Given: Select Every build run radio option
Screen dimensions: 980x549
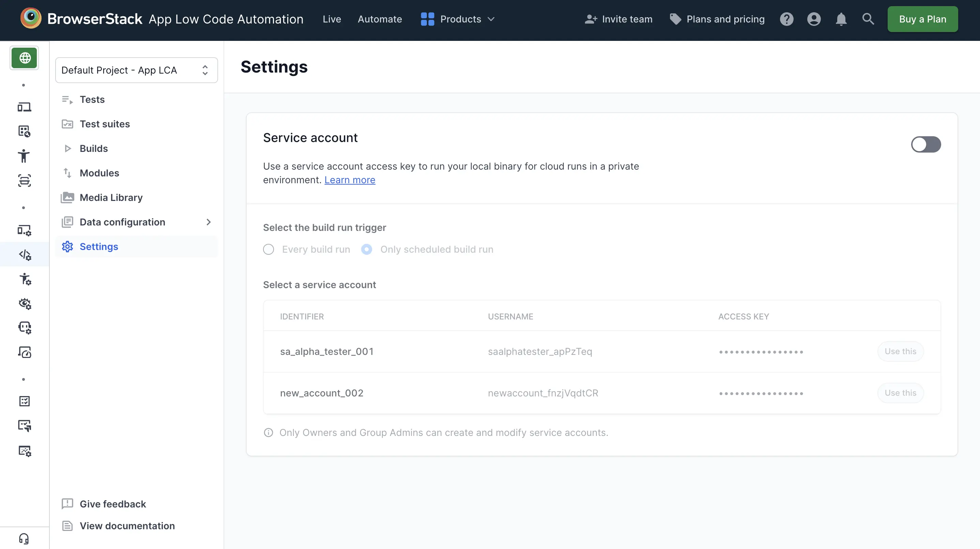Looking at the screenshot, I should pos(268,249).
